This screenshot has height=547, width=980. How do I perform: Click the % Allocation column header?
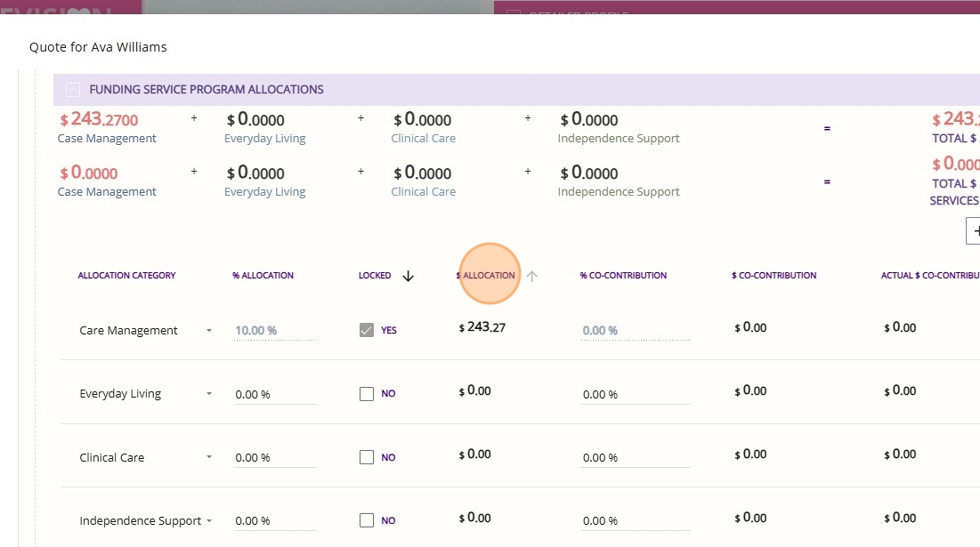263,276
